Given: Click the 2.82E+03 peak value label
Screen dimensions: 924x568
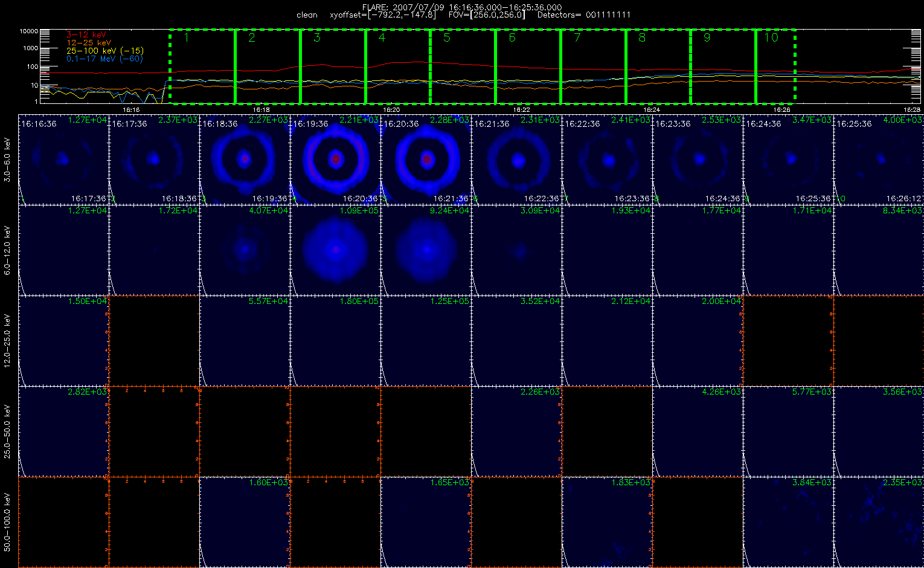Looking at the screenshot, I should coord(88,392).
